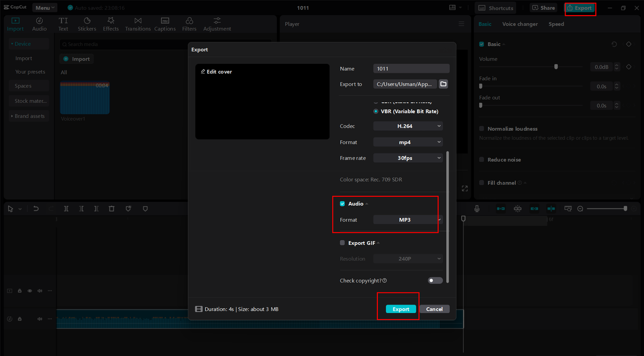
Task: Click the timeline zoom slider handle
Action: (x=625, y=208)
